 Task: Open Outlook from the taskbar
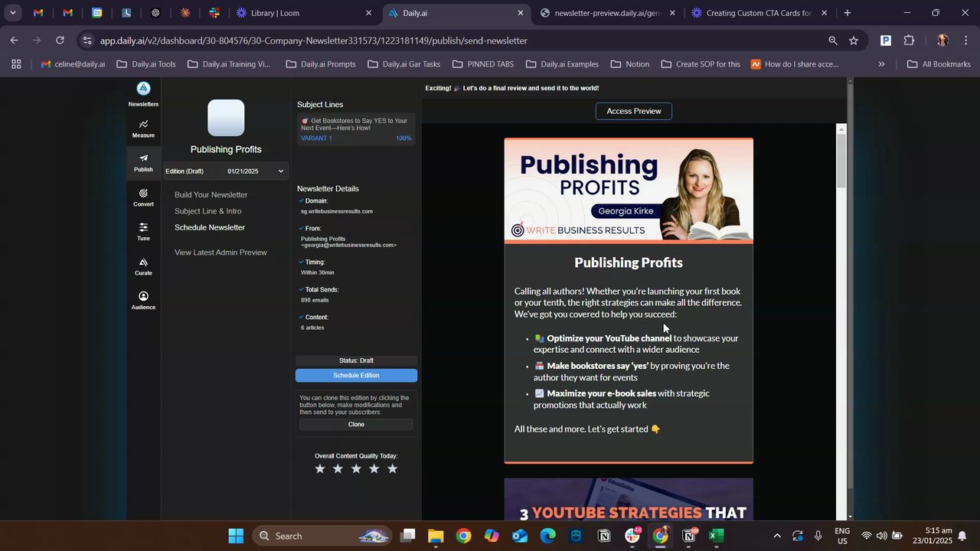coord(520,536)
